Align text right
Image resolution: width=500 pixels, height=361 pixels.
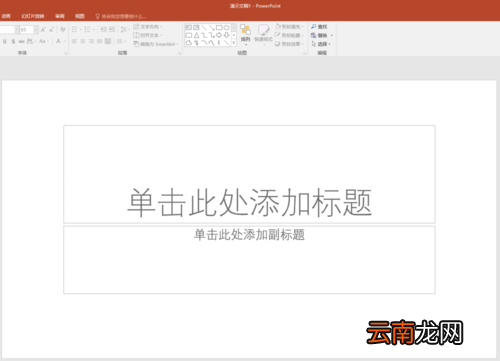pos(91,41)
